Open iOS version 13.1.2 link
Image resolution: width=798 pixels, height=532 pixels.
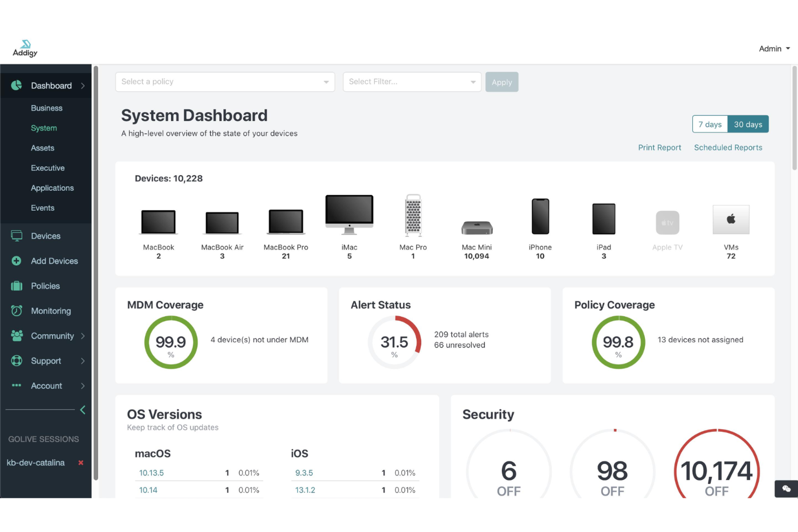click(305, 490)
